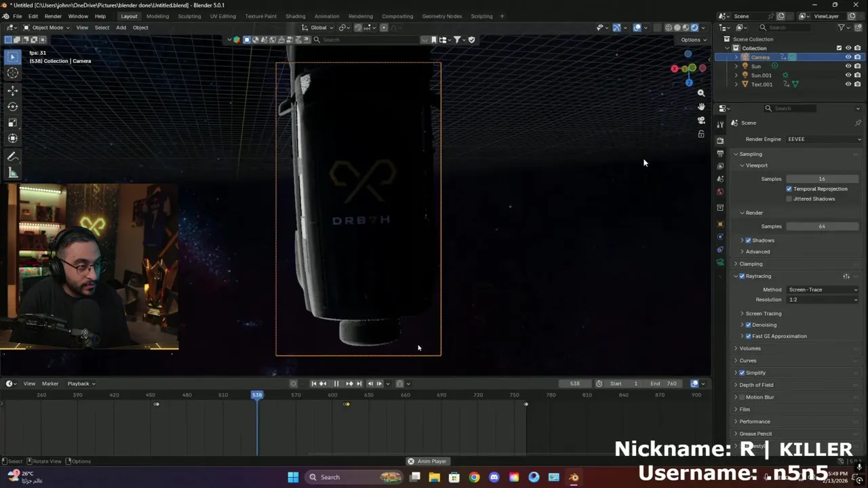Screen dimensions: 868x488
Task: Toggle the use preview range clock icon
Action: [x=599, y=384]
